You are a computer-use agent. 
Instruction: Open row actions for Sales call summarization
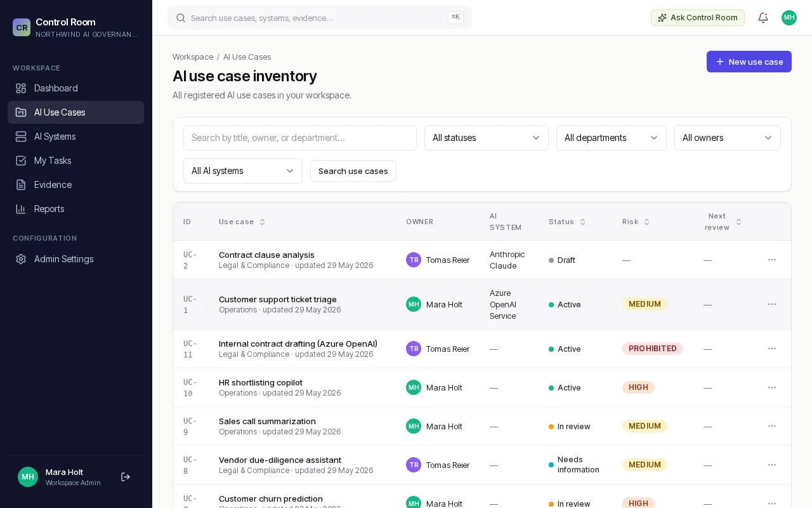coord(772,426)
